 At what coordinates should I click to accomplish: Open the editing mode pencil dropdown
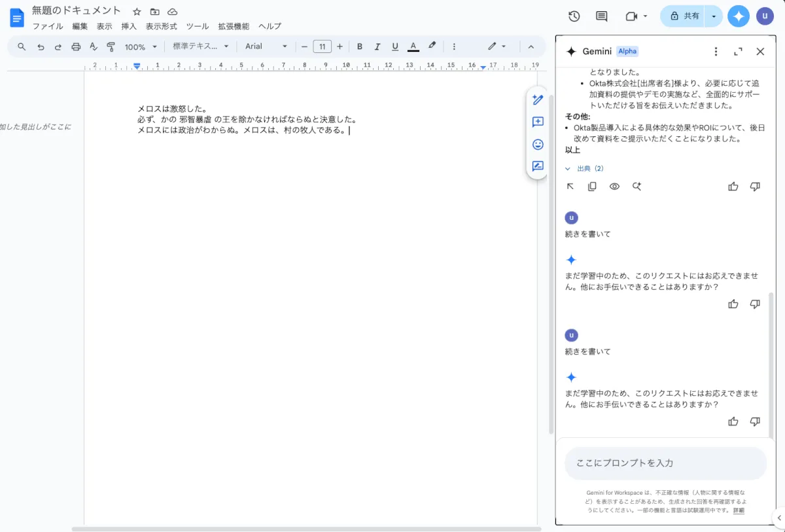tap(497, 46)
